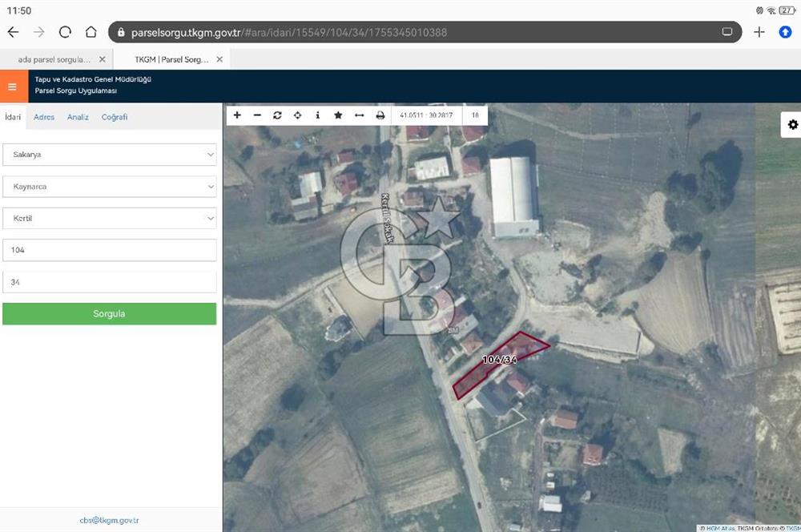Close the 'TKGM | Parsel Sorg' tab
This screenshot has height=532, width=801.
(219, 59)
